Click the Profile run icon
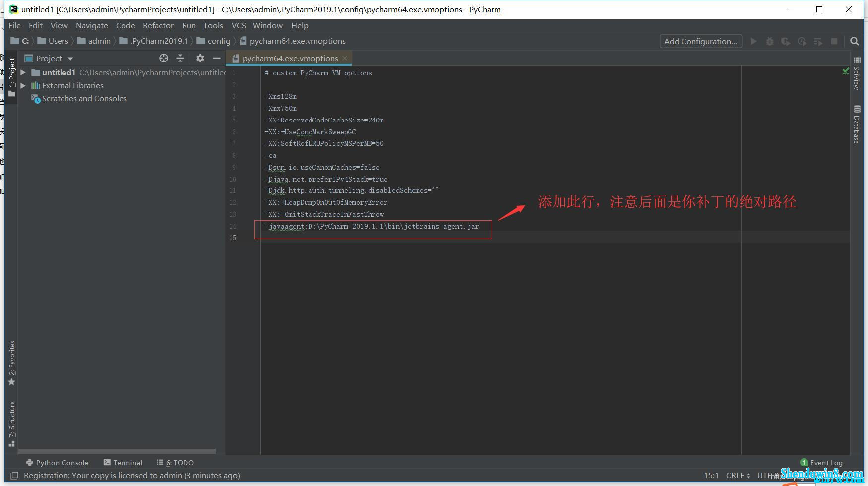 [802, 41]
